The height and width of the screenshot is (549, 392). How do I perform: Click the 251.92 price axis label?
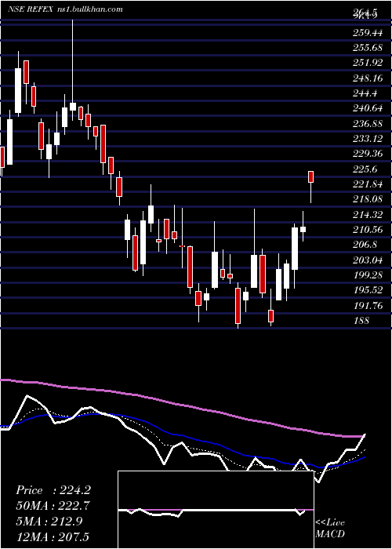pyautogui.click(x=367, y=63)
